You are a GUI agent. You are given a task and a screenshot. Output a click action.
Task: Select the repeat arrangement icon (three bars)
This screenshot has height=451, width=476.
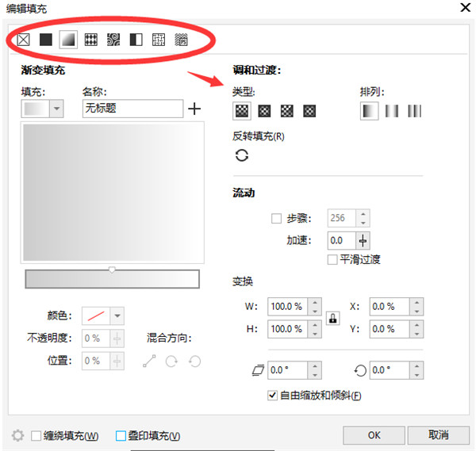414,111
